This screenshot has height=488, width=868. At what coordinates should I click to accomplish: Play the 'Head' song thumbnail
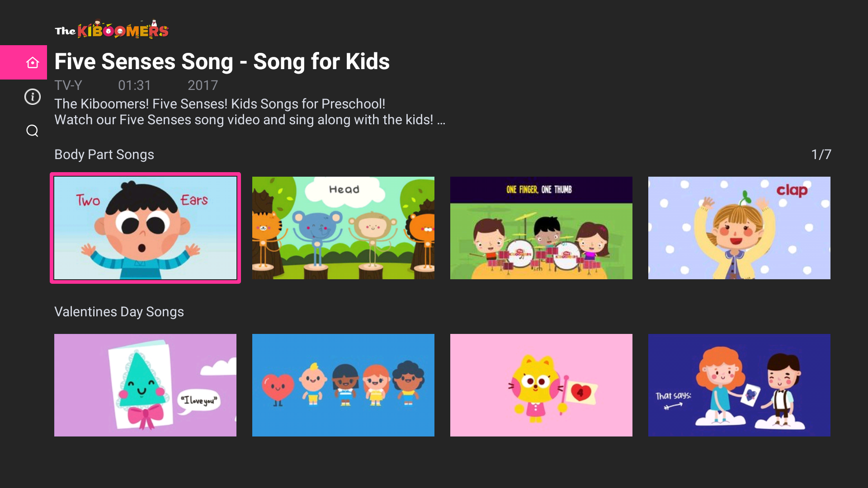[343, 228]
